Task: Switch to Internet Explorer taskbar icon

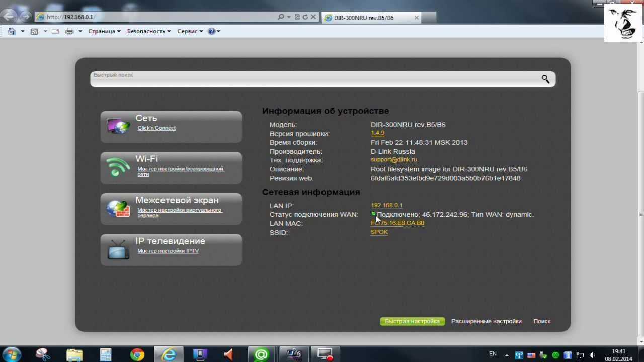Action: tap(168, 354)
